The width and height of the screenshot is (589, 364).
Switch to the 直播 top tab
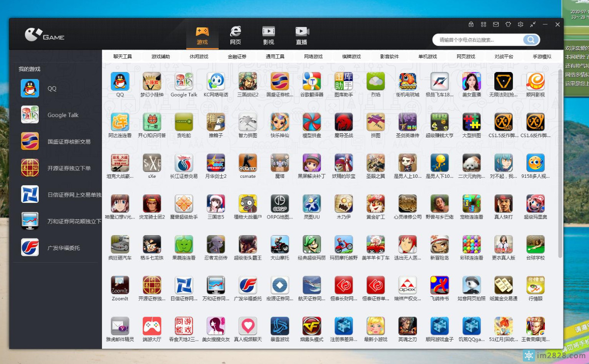(x=302, y=36)
